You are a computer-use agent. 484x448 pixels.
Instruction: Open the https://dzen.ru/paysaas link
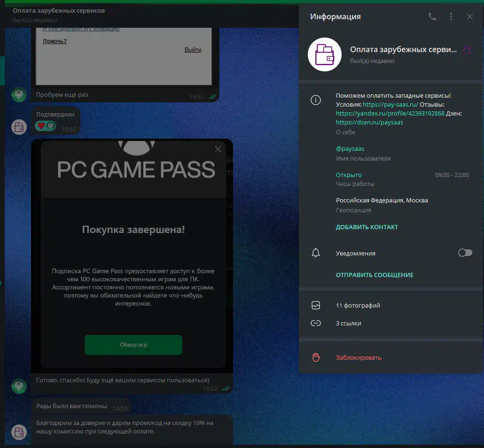pos(369,123)
